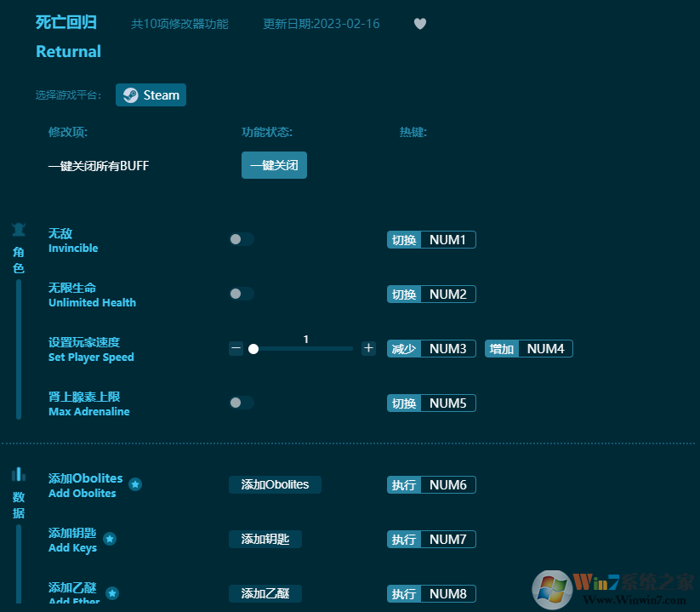The width and height of the screenshot is (700, 612).
Task: Enable the Unlimited Health switch
Action: [x=242, y=294]
